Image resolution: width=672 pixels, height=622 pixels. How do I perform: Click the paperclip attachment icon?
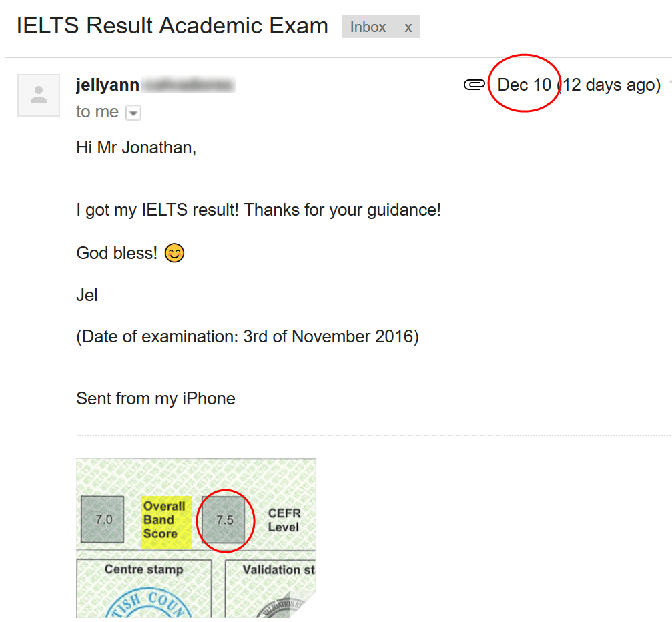pos(474,85)
